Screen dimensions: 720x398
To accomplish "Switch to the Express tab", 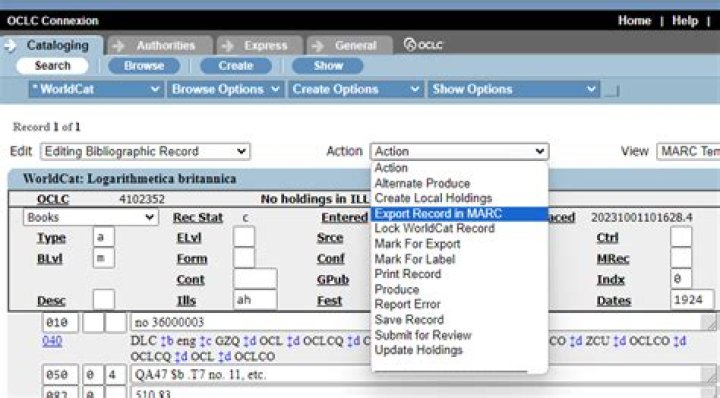I will point(259,45).
